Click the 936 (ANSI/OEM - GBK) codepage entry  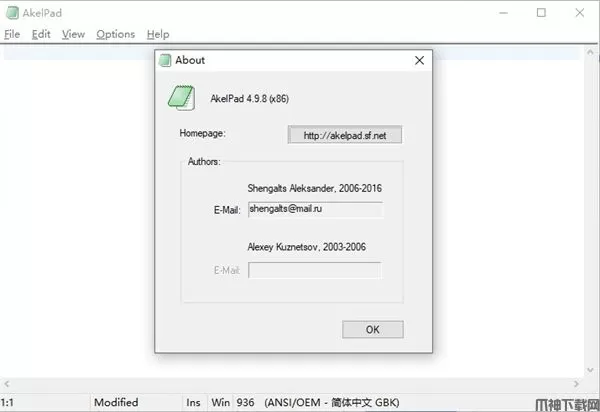coord(318,402)
